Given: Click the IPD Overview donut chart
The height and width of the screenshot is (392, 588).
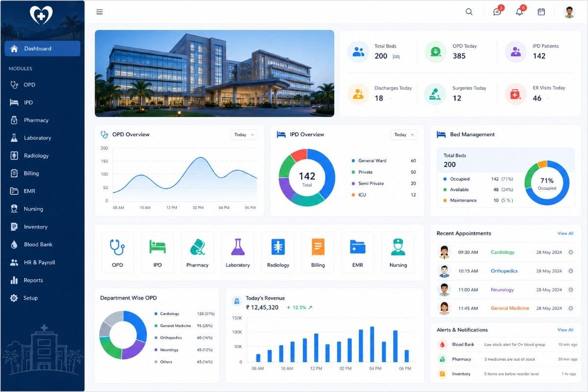Looking at the screenshot, I should tap(307, 177).
